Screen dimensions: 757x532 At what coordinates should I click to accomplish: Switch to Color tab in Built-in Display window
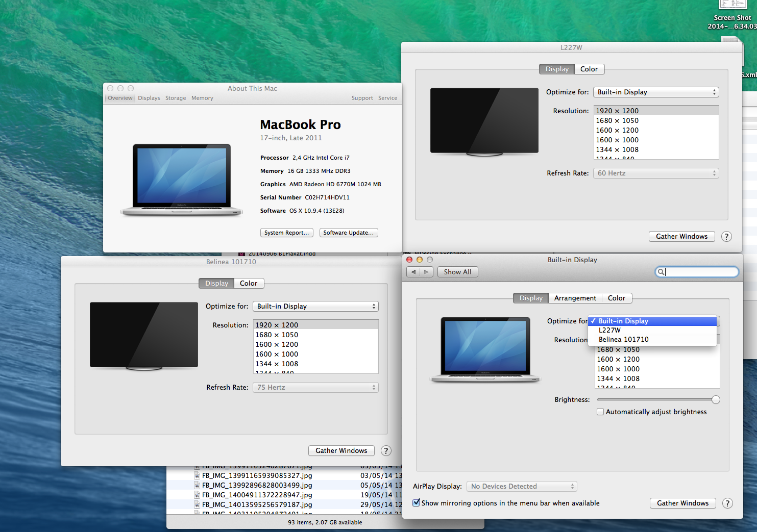point(617,298)
